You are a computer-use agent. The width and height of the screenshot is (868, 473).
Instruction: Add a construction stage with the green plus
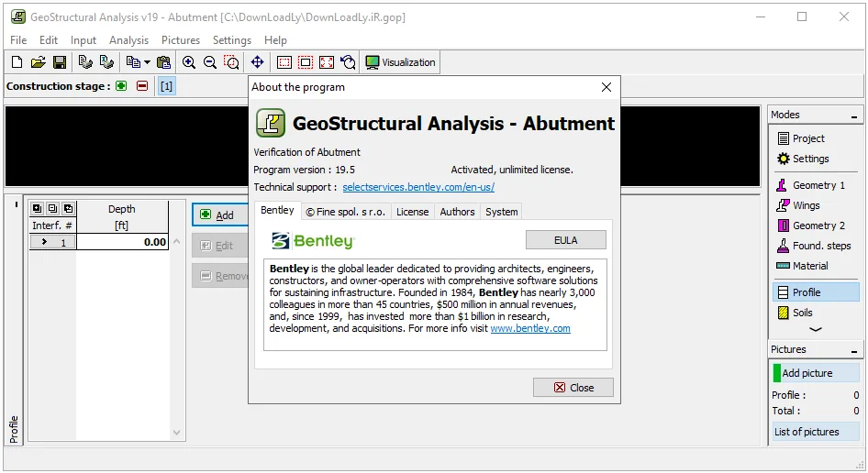[x=121, y=86]
